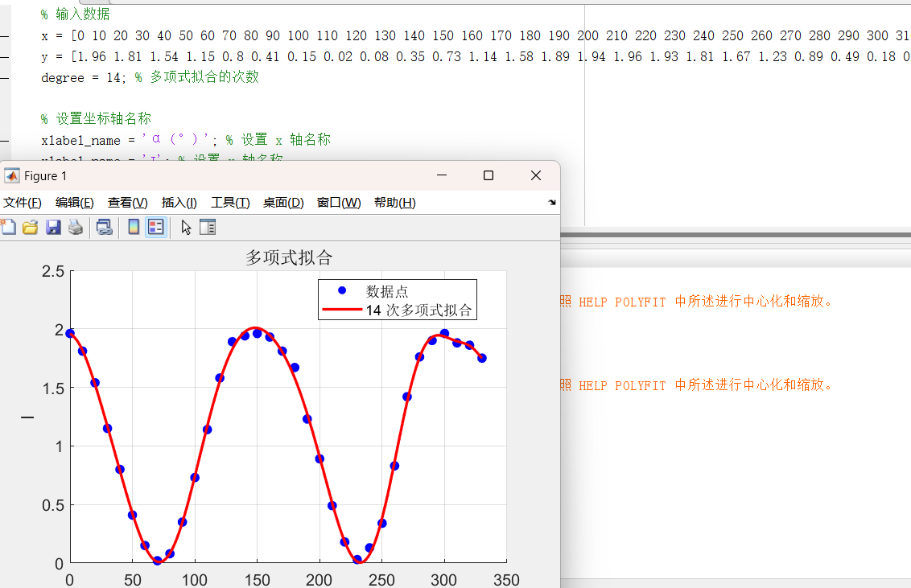911x588 pixels.
Task: Save the figure using the floppy disk icon
Action: pos(53,228)
